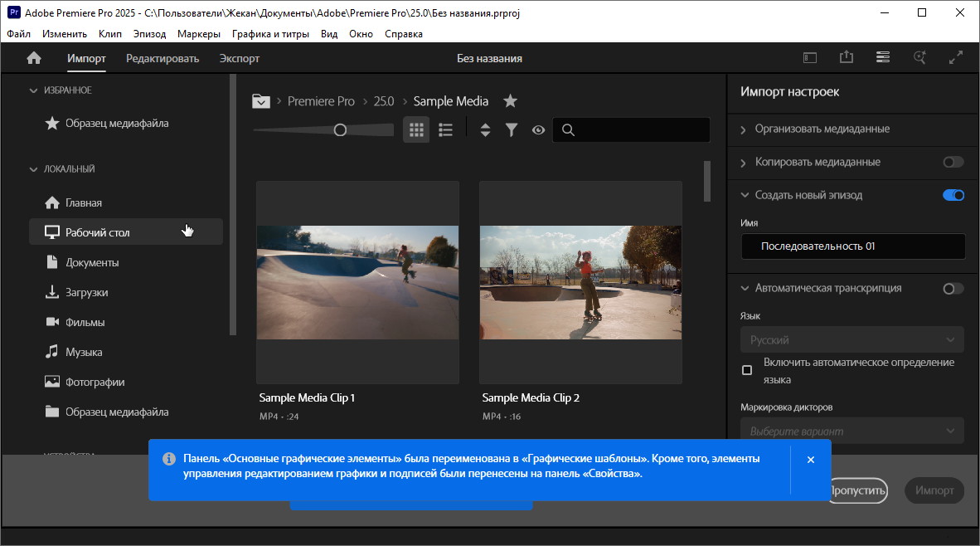Open the Quick Export share icon

(847, 57)
